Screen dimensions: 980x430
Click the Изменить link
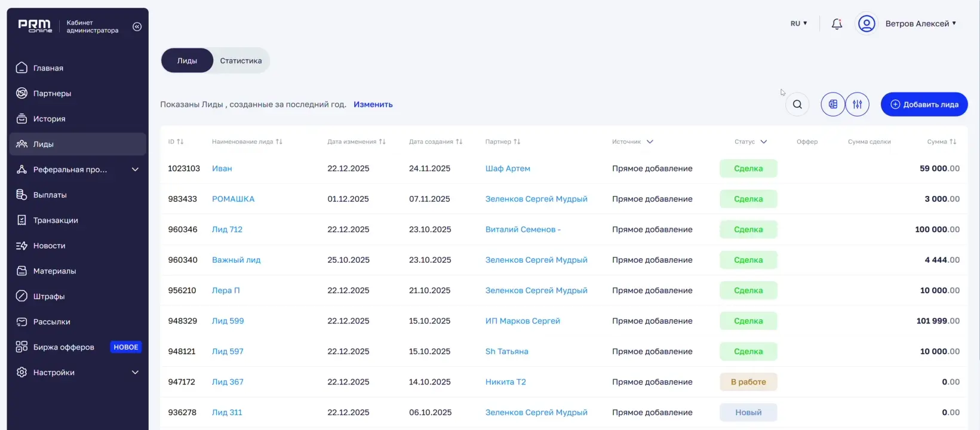(x=373, y=105)
